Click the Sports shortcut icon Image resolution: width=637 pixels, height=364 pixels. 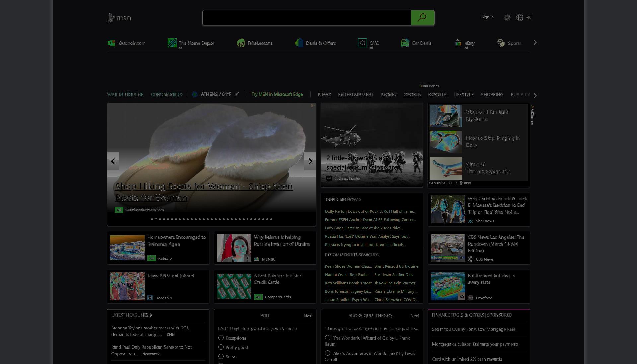(501, 43)
